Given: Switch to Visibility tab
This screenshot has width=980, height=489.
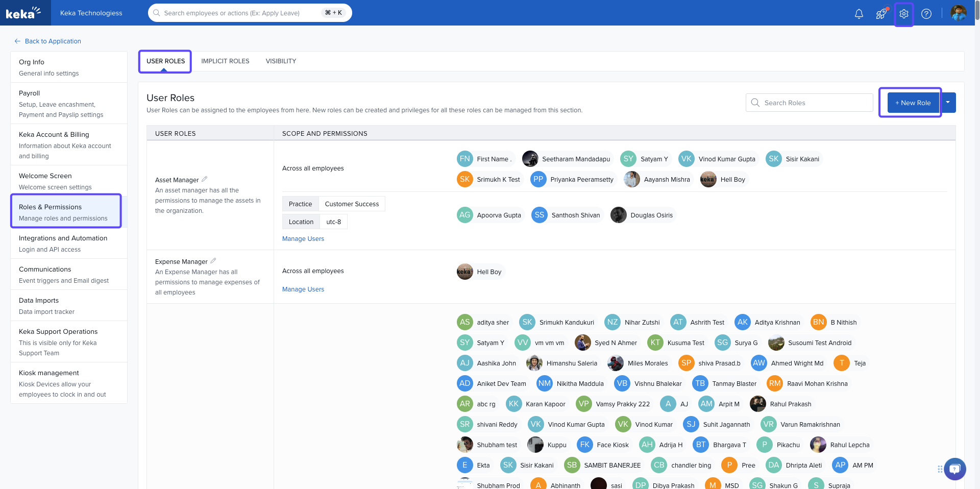Looking at the screenshot, I should [281, 61].
